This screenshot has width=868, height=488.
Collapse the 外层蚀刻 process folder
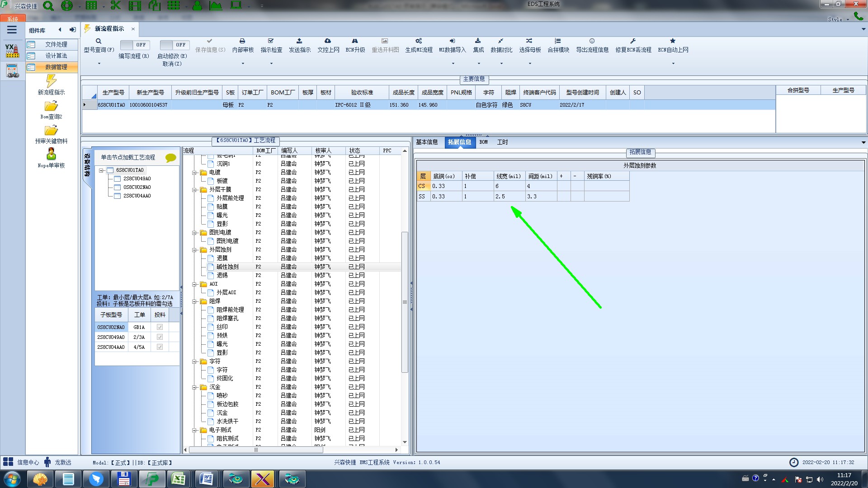194,250
